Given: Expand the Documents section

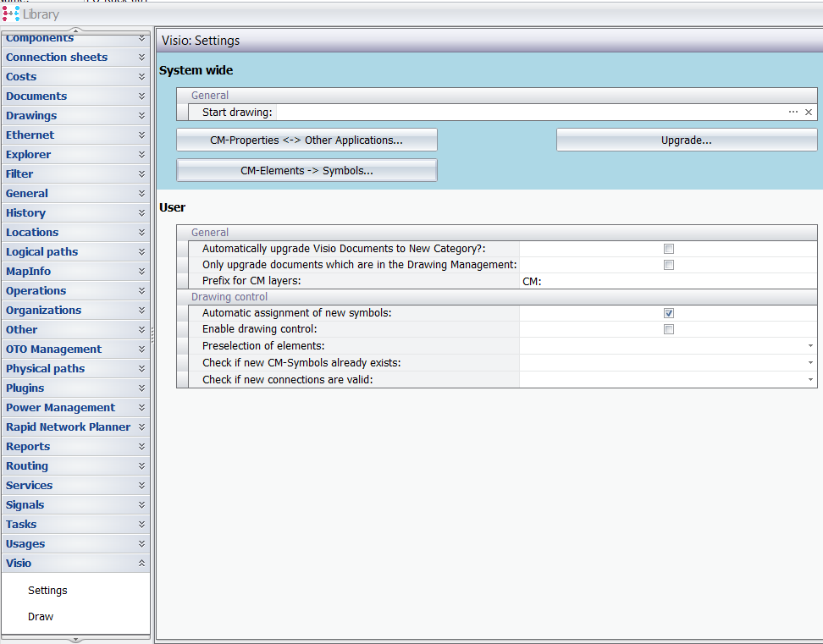Looking at the screenshot, I should click(x=75, y=96).
